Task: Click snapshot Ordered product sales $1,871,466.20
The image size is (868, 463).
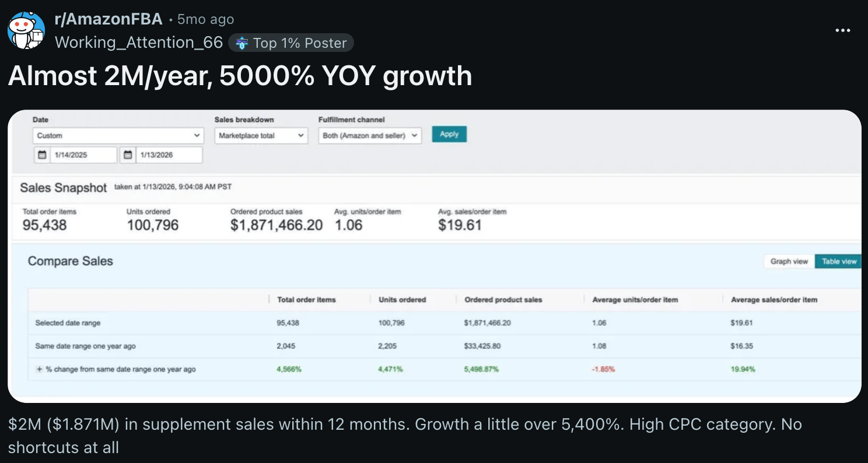Action: pos(276,225)
